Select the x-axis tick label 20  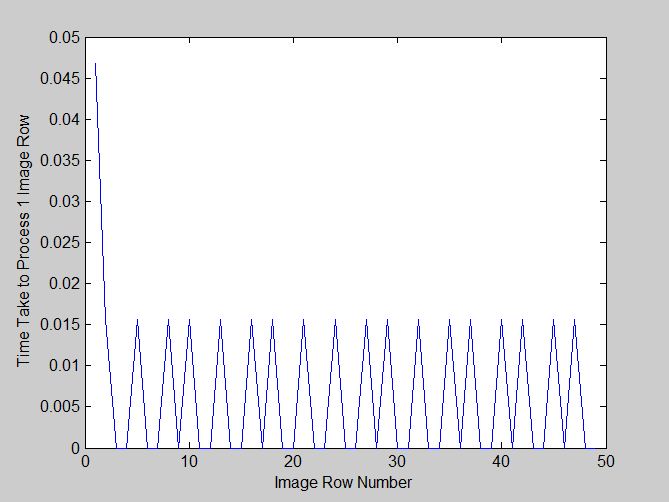(293, 461)
